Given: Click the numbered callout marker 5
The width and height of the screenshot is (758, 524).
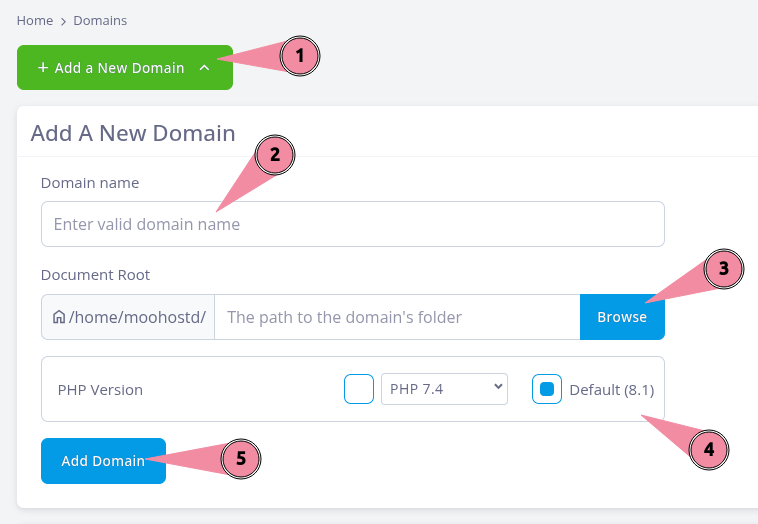Looking at the screenshot, I should tap(240, 458).
